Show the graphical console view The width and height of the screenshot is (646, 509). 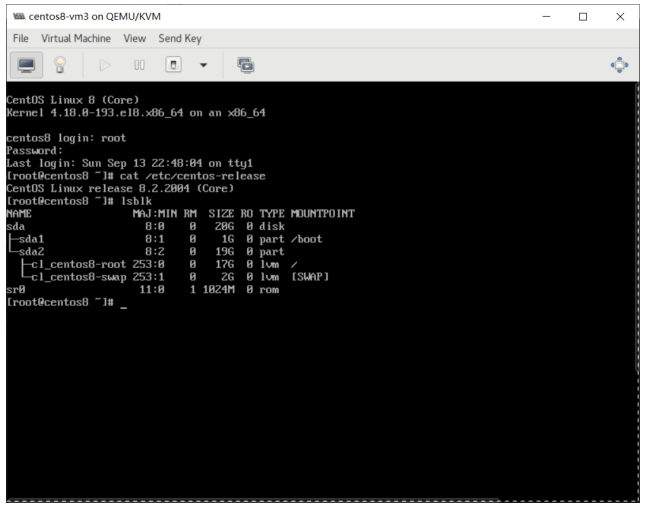(26, 65)
